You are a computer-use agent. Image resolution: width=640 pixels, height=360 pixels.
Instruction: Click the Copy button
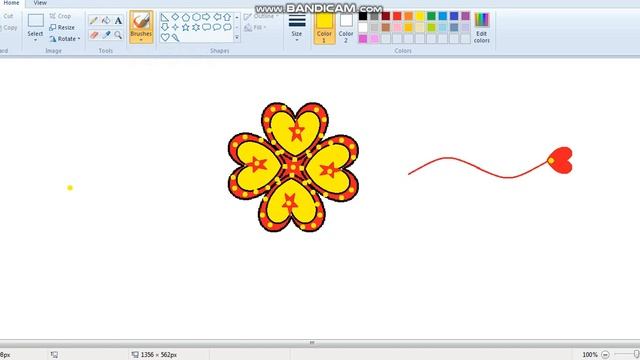click(9, 28)
